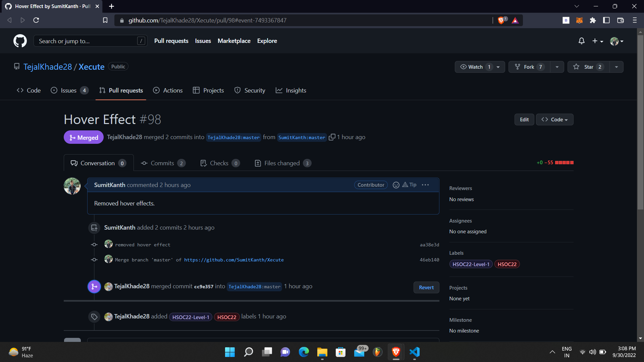
Task: Open the Actions tab of the repository
Action: coord(172,90)
